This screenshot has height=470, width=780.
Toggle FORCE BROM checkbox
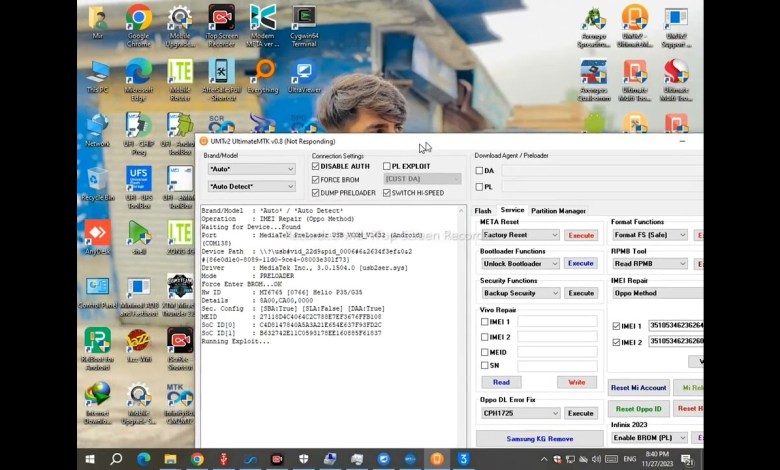315,180
